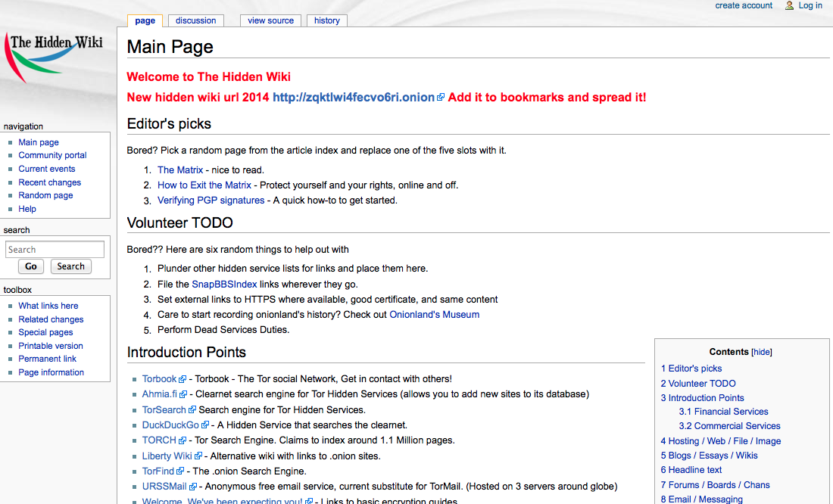This screenshot has width=833, height=504.
Task: Jump to 3 Introduction Points in Contents
Action: pyautogui.click(x=702, y=398)
